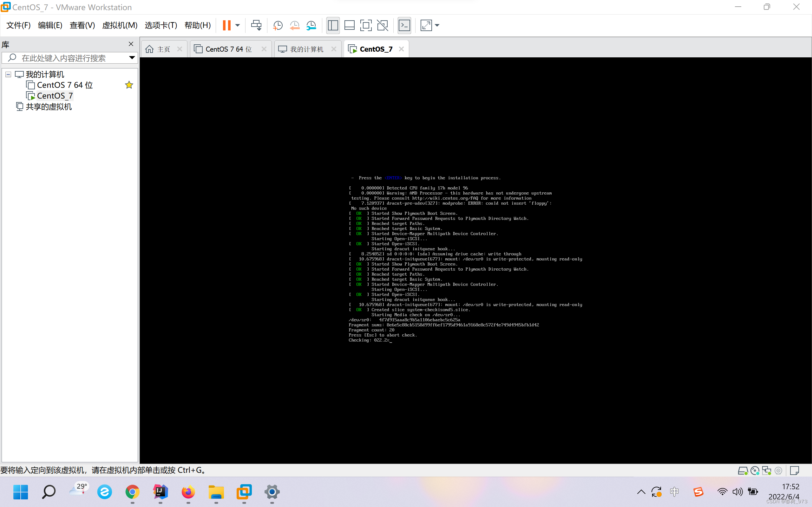The height and width of the screenshot is (507, 812).
Task: Click the hard disk status icon
Action: [743, 471]
